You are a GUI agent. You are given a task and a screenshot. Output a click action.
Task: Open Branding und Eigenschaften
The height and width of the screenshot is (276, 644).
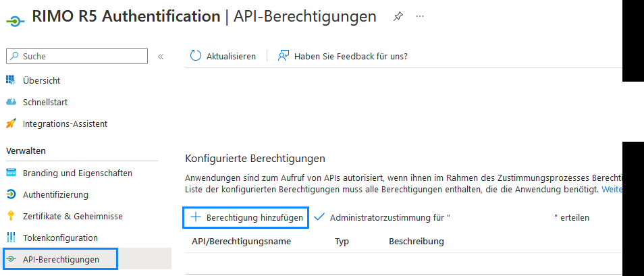coord(78,173)
